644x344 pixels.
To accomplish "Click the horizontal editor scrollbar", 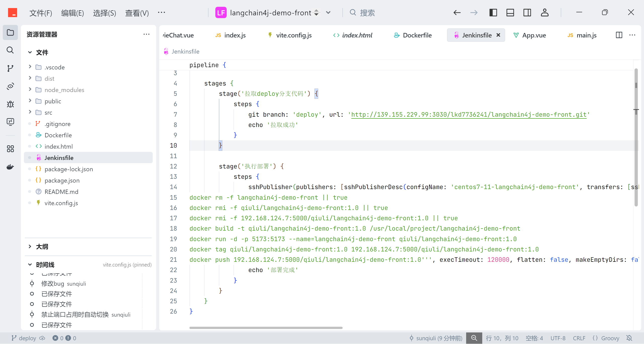I will tap(266, 328).
